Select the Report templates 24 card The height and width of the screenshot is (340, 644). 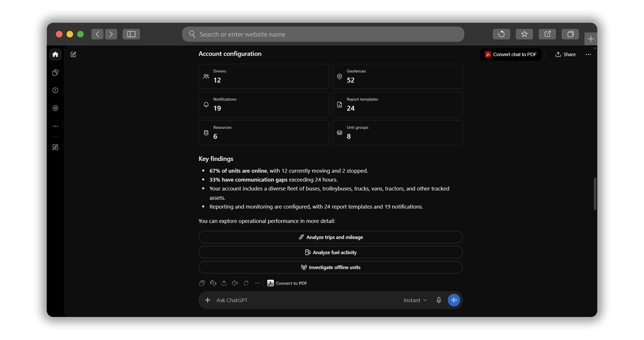[397, 105]
